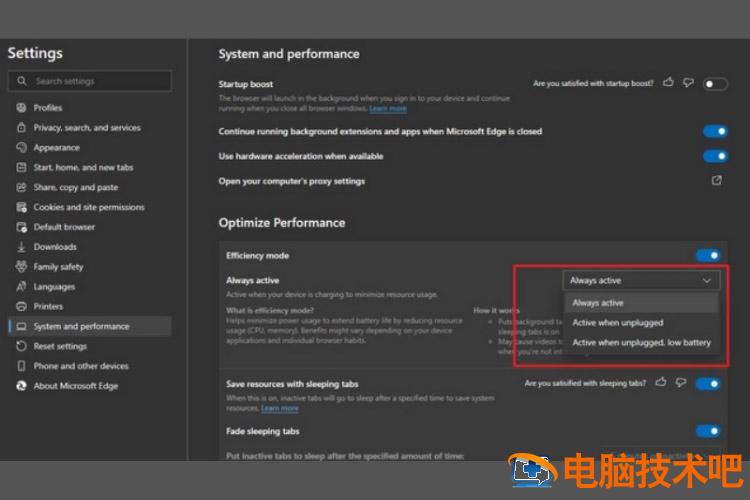Click the Cookies and site permissions icon
Image resolution: width=750 pixels, height=500 pixels.
click(22, 207)
